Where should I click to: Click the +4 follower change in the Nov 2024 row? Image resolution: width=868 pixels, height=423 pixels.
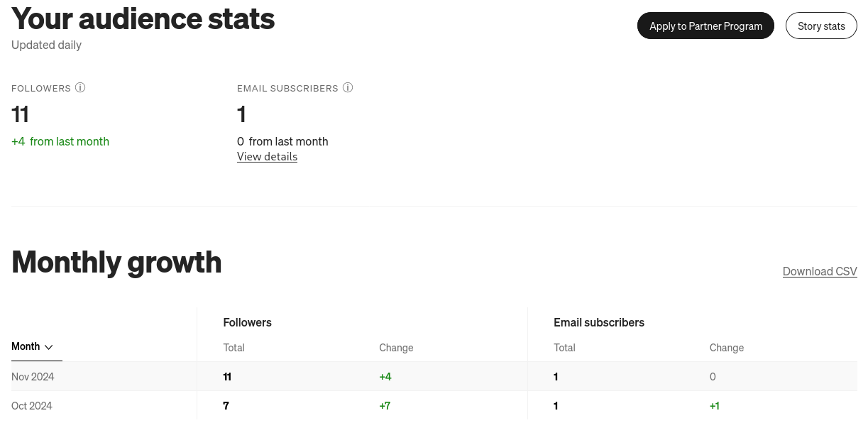click(385, 377)
